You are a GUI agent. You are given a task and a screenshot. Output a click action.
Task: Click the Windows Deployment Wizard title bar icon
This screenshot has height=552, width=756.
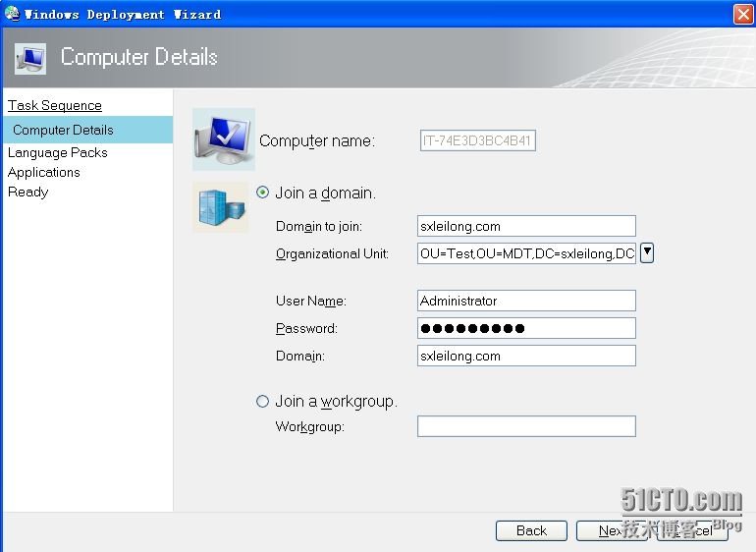[x=12, y=13]
